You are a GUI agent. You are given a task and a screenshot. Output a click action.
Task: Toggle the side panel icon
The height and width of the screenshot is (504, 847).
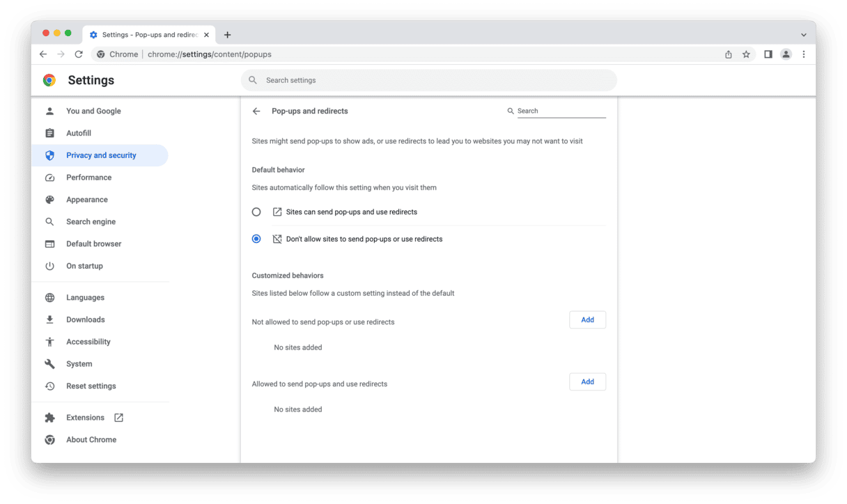click(x=768, y=54)
